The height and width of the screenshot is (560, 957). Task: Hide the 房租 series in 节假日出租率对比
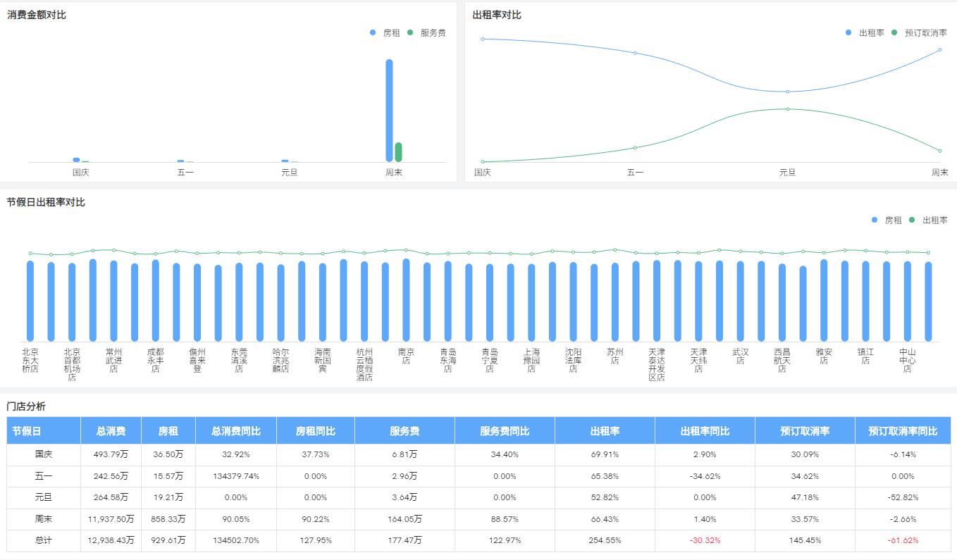click(893, 220)
